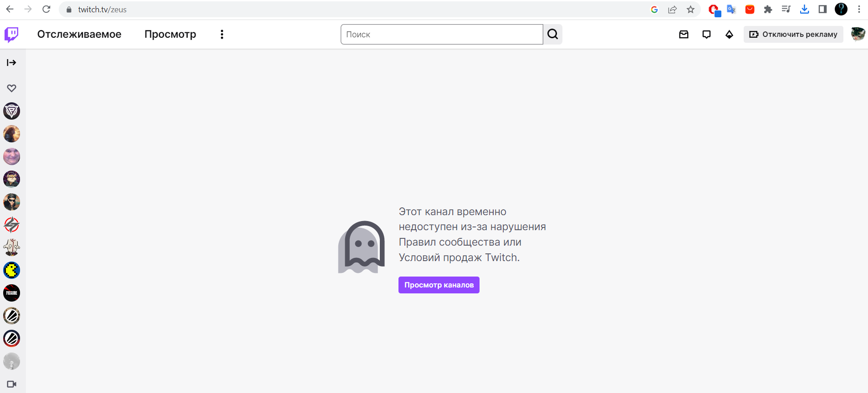
Task: Open the media playback controls icon
Action: 786,10
